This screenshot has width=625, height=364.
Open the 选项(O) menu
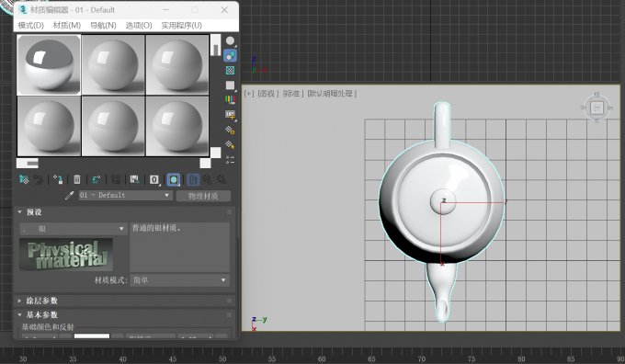[x=139, y=25]
